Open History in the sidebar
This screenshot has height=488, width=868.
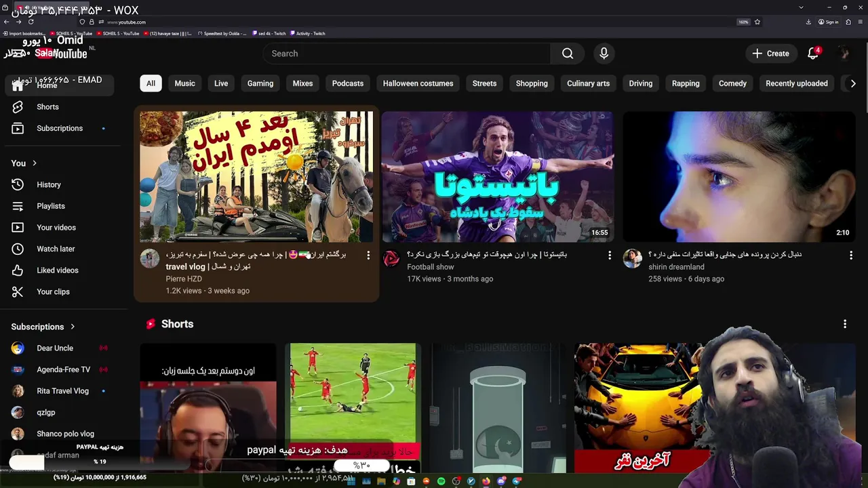point(60,184)
